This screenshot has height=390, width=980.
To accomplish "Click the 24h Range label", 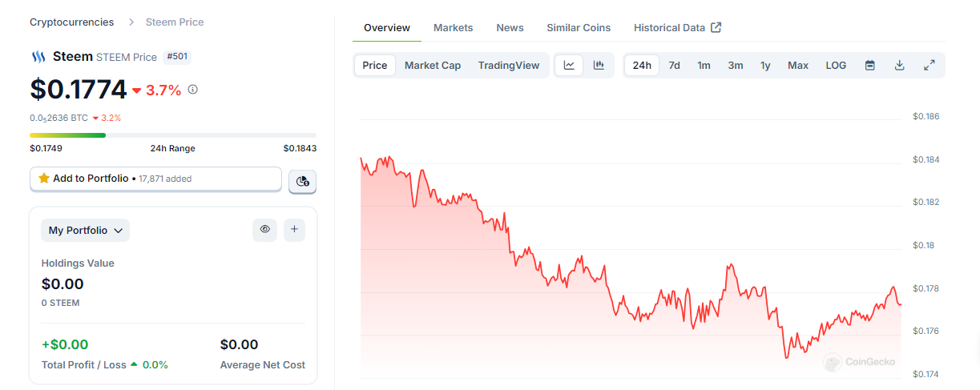I will click(x=172, y=148).
